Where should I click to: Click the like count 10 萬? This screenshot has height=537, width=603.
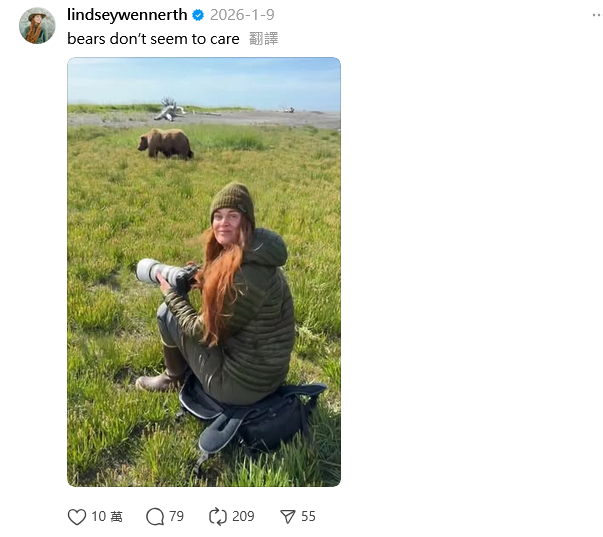tap(107, 517)
